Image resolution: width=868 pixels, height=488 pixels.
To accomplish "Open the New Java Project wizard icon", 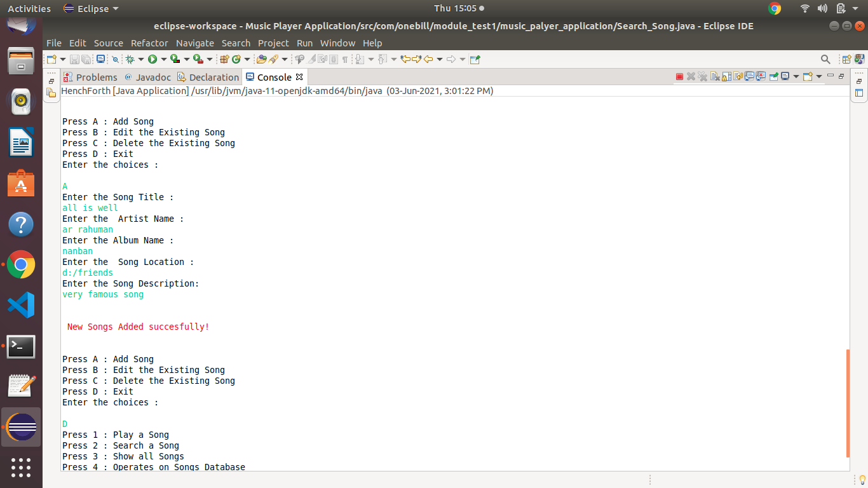I will pyautogui.click(x=224, y=58).
